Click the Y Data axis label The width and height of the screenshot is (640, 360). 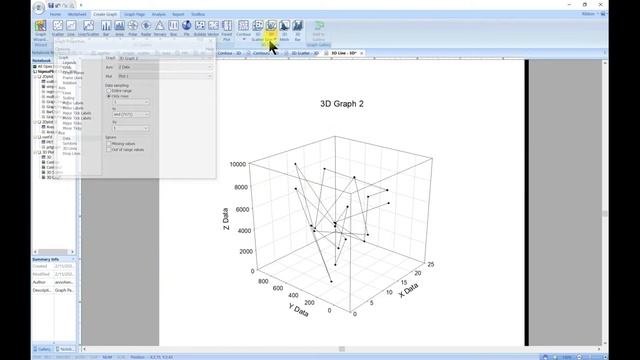coord(299,310)
